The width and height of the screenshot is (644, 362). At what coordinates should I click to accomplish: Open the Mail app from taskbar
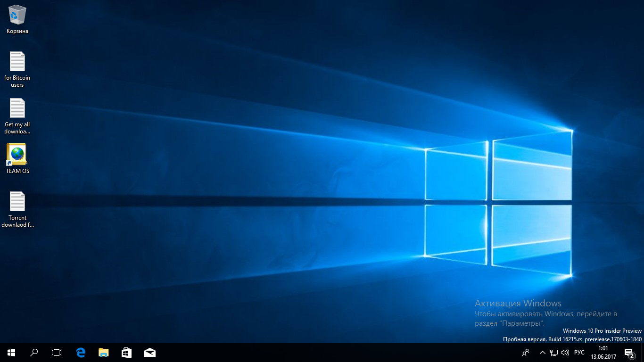[x=149, y=353]
